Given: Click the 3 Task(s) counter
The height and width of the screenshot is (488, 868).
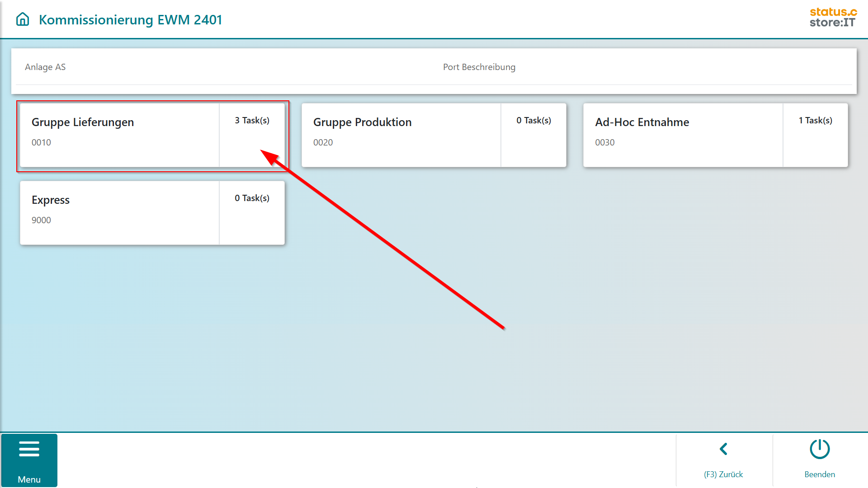Looking at the screenshot, I should pyautogui.click(x=252, y=121).
